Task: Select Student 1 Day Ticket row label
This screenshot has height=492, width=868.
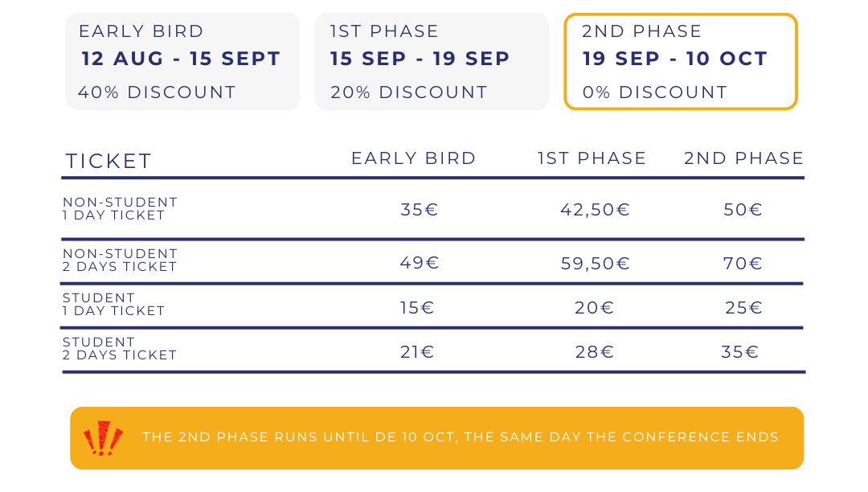Action: [113, 305]
